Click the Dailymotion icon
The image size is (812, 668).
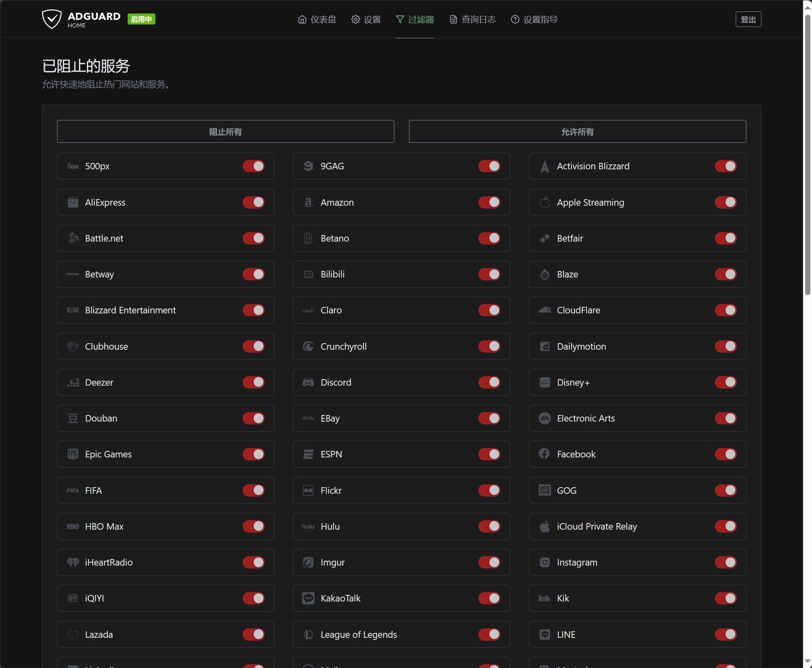(545, 346)
